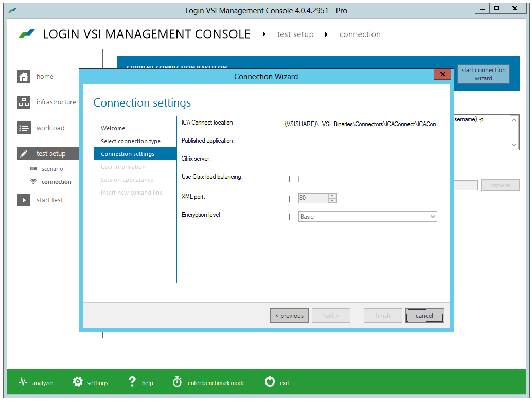532x401 pixels.
Task: Open the scenario sub-item
Action: coord(52,169)
